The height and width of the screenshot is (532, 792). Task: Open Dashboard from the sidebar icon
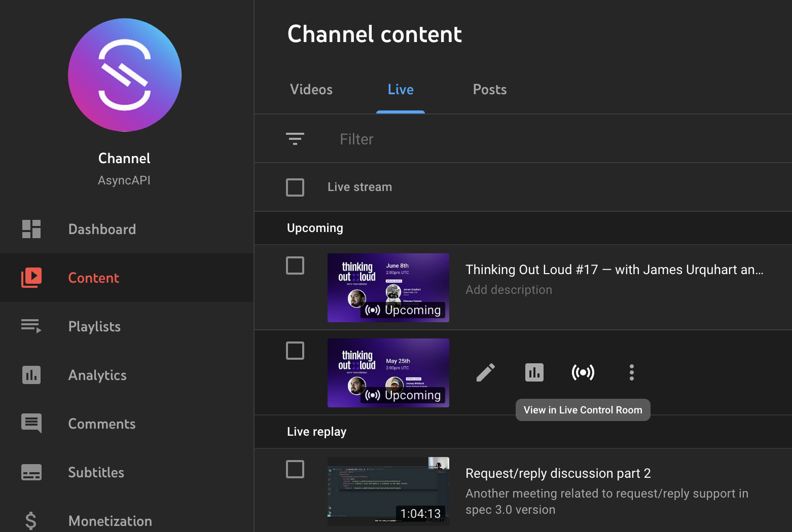tap(31, 229)
